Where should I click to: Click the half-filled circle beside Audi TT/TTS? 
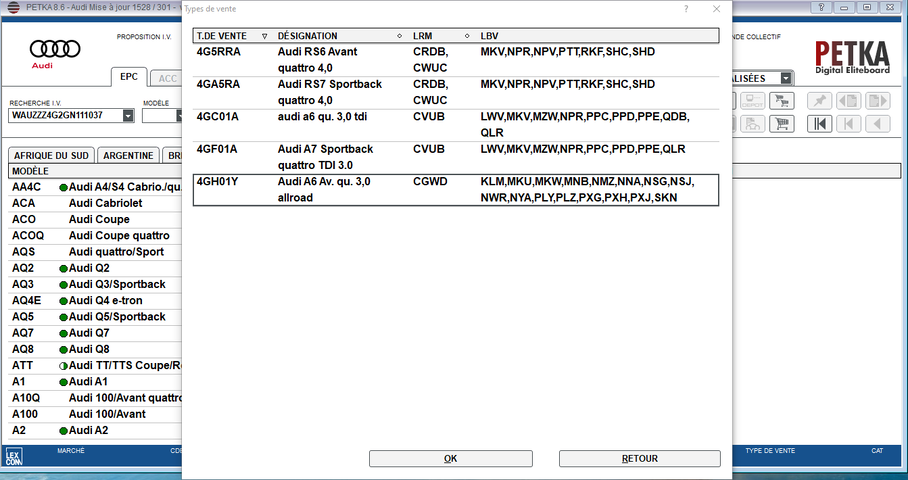point(63,366)
